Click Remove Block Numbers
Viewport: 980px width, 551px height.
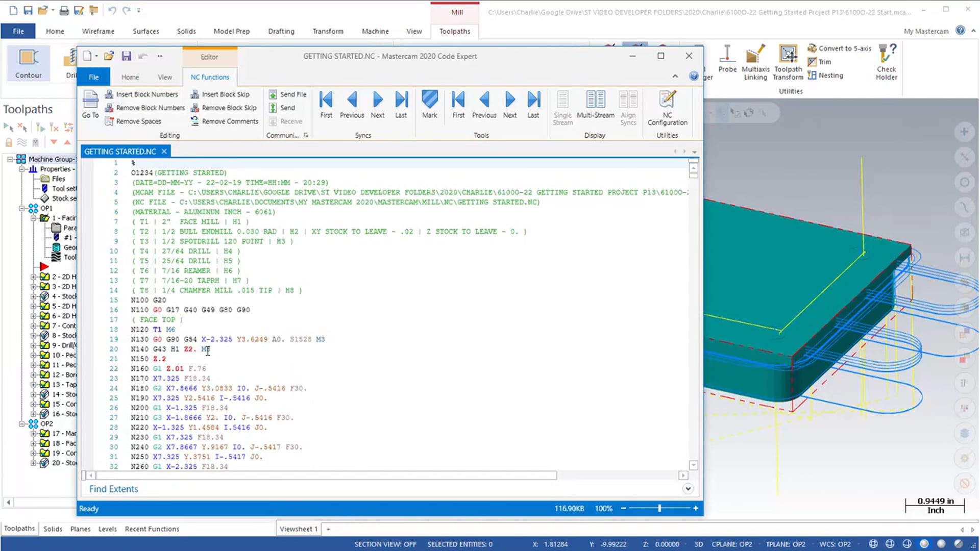pos(144,108)
